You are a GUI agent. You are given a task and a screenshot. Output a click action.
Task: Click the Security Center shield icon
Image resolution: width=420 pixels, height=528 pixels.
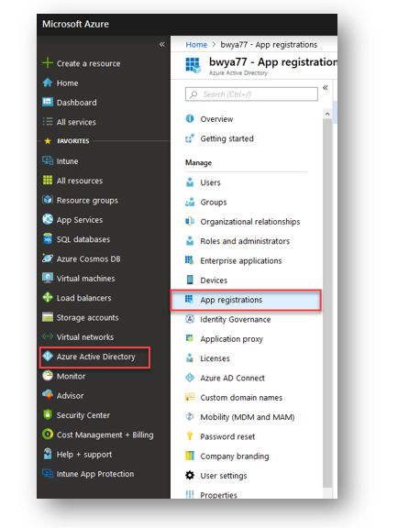48,414
